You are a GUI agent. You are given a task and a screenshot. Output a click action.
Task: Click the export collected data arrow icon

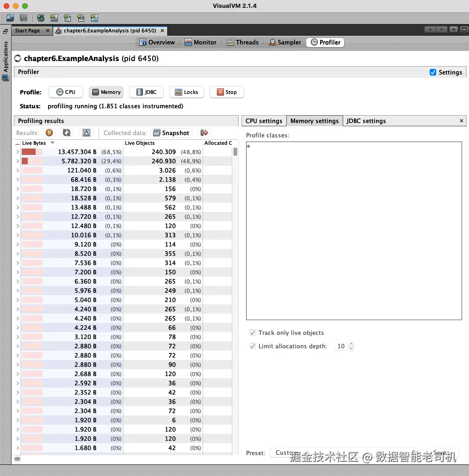(204, 133)
